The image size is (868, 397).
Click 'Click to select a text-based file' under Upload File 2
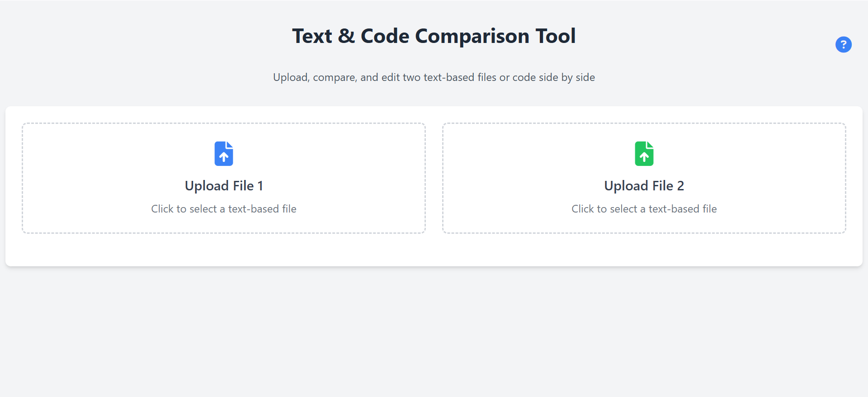coord(644,208)
